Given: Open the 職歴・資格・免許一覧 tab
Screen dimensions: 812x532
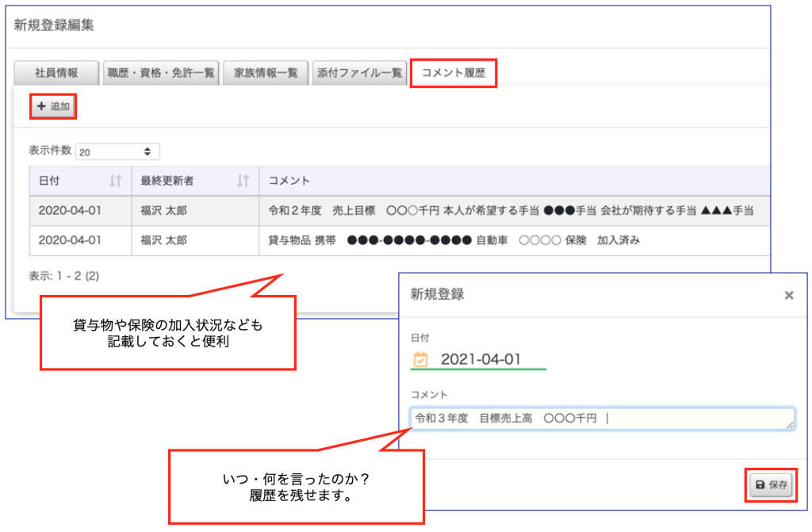Looking at the screenshot, I should click(x=161, y=72).
